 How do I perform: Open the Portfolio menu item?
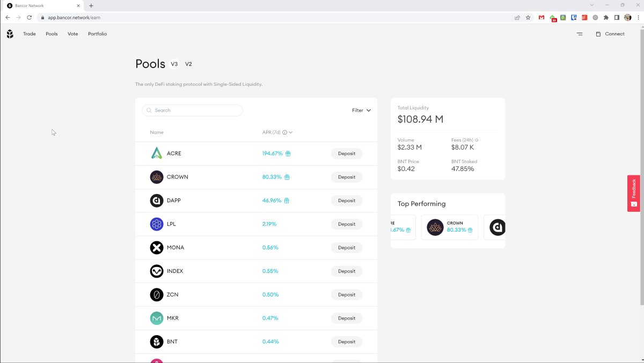point(98,34)
